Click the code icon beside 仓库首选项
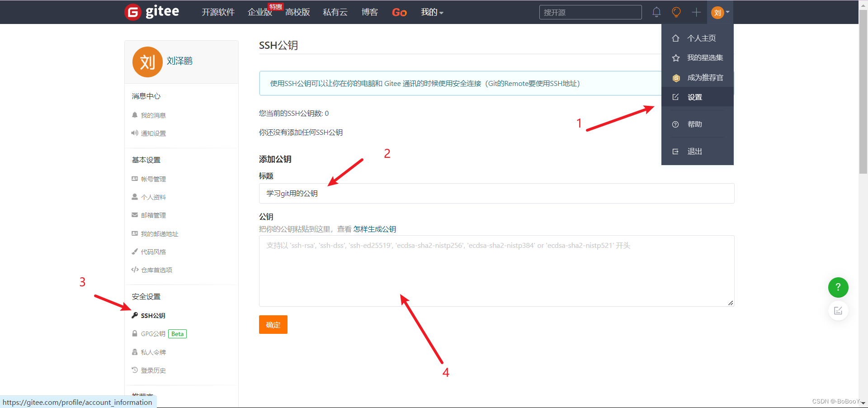 click(x=135, y=270)
